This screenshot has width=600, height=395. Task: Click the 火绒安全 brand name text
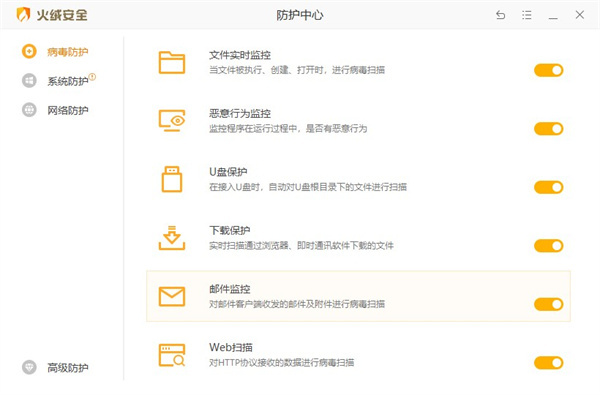coord(62,15)
